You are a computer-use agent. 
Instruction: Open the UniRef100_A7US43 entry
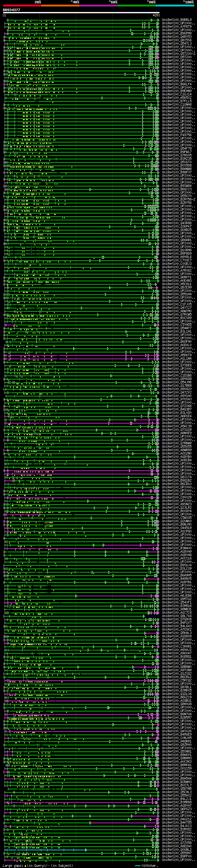point(177,399)
